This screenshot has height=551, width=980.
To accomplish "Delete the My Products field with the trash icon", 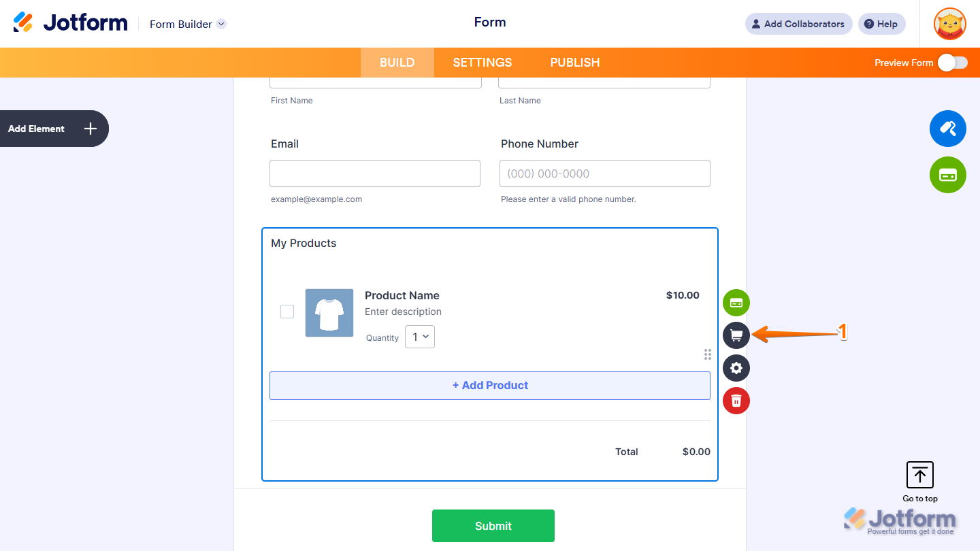I will click(x=736, y=401).
